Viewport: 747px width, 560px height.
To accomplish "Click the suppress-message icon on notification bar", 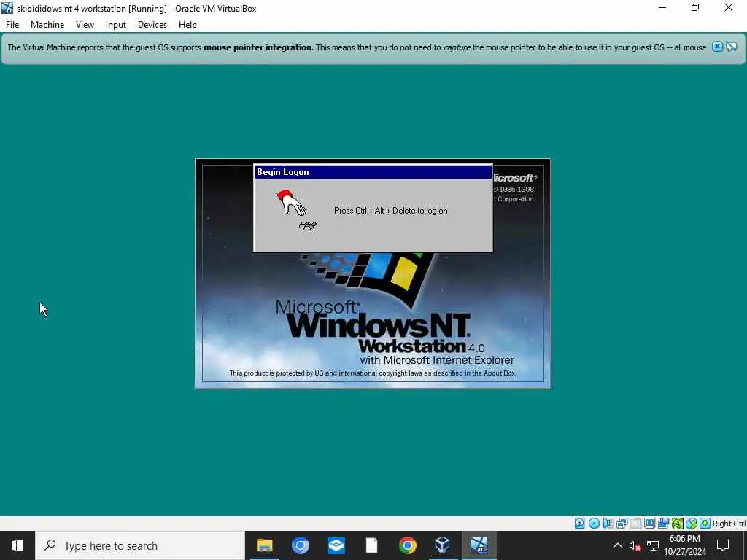I will pyautogui.click(x=731, y=47).
